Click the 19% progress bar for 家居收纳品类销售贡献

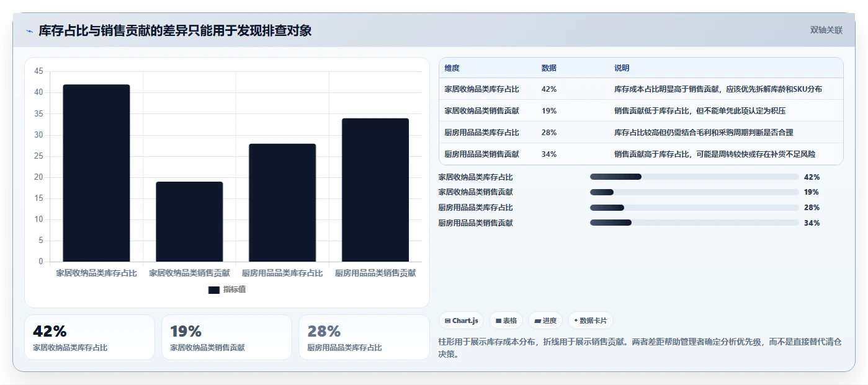[x=694, y=192]
